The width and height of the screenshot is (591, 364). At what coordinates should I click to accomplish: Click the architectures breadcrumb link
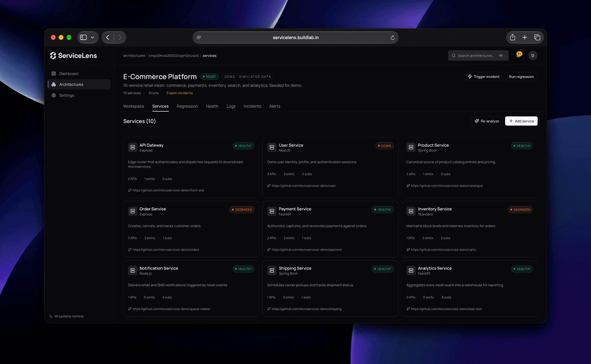[134, 56]
